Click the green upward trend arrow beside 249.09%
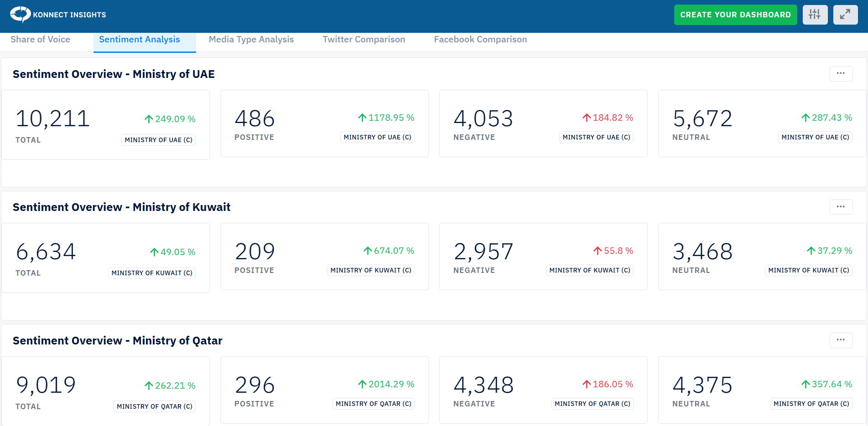868x426 pixels. [x=149, y=118]
